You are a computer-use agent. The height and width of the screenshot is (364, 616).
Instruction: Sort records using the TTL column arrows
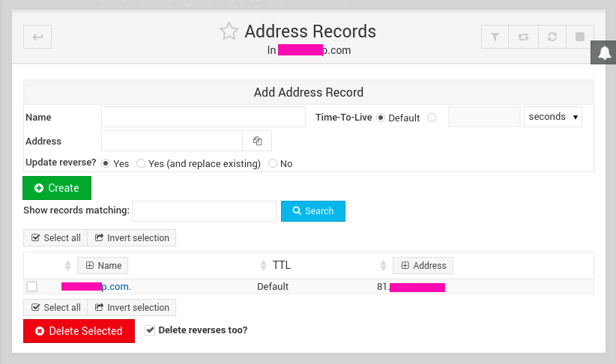263,265
